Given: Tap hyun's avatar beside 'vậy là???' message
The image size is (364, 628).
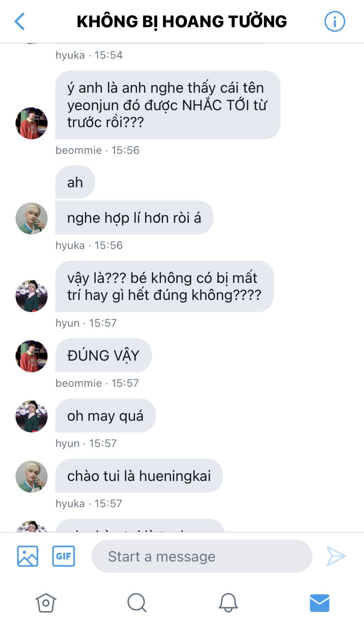Looking at the screenshot, I should 32,296.
